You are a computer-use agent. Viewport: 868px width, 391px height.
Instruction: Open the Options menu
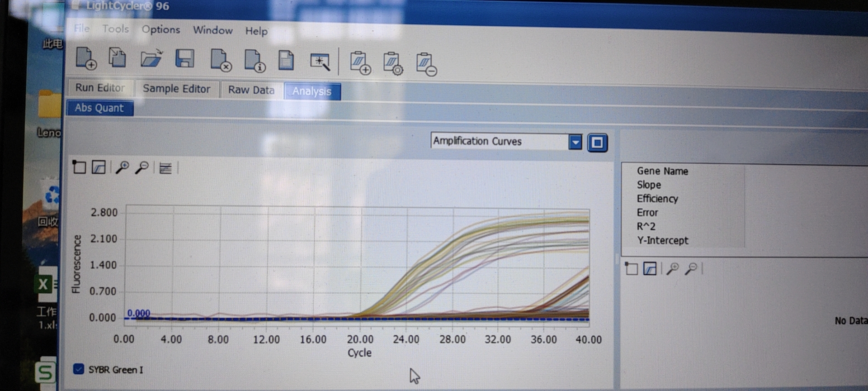pyautogui.click(x=161, y=29)
